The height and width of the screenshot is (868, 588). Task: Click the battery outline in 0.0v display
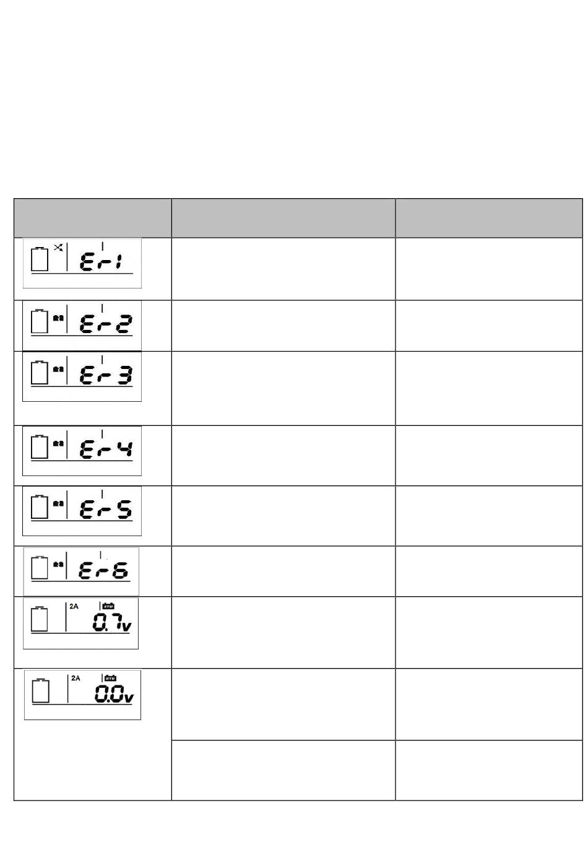[41, 691]
